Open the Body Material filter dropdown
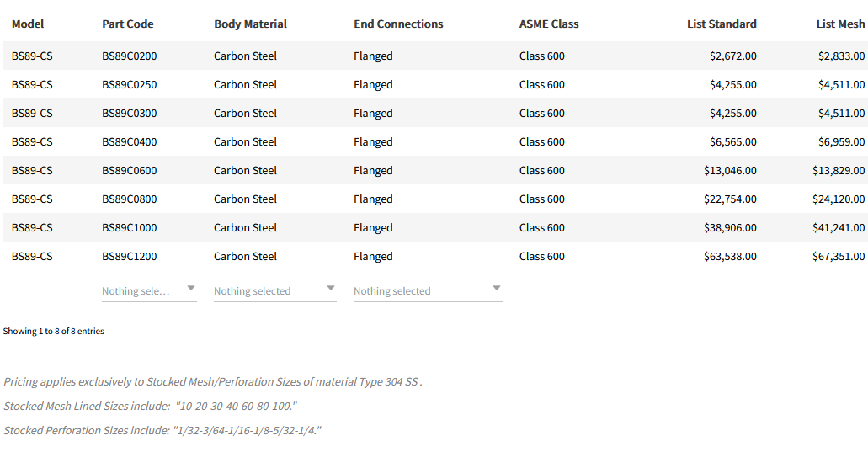Image resolution: width=868 pixels, height=452 pixels. 261,291
